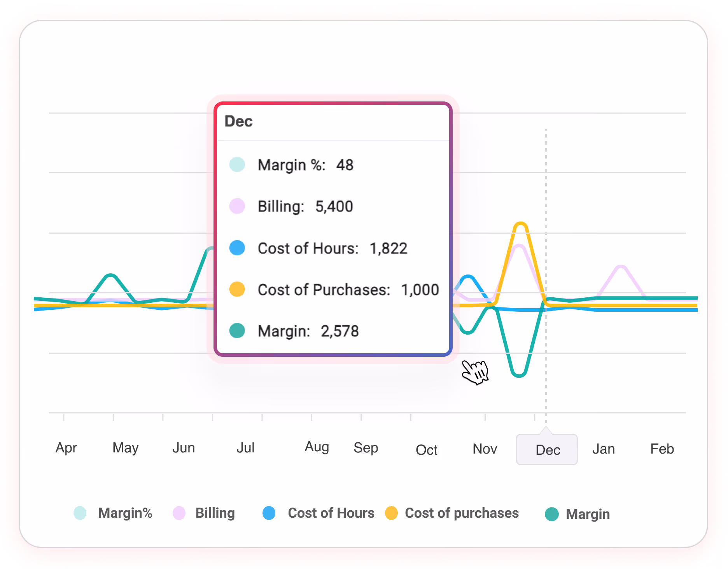This screenshot has width=728, height=569.
Task: Toggle the teal Margin legend series
Action: pos(577,514)
